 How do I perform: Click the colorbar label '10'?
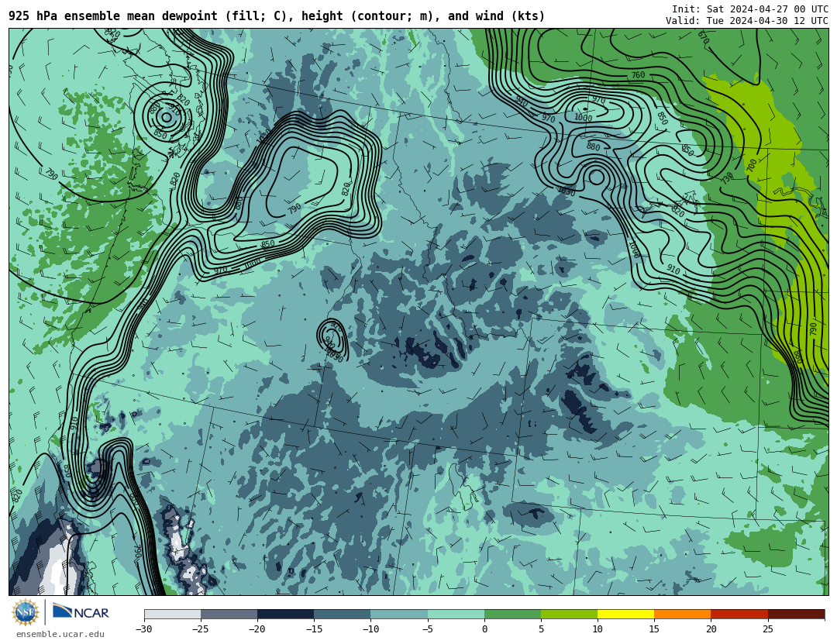coord(598,629)
